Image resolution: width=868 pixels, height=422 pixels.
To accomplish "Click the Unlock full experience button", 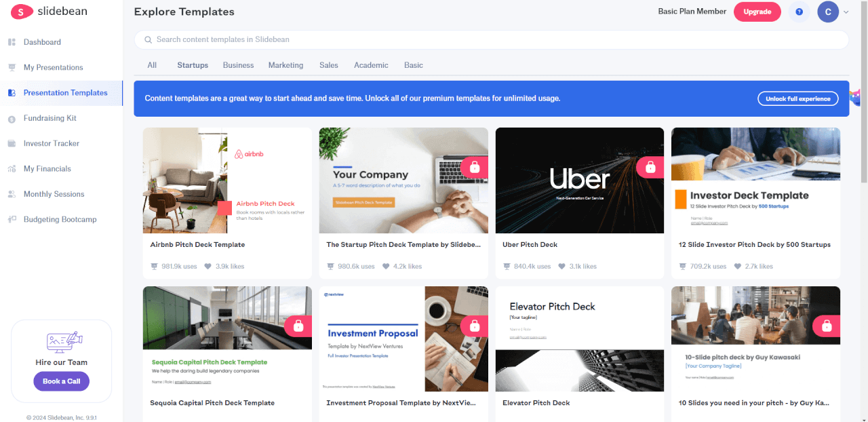I will coord(797,99).
